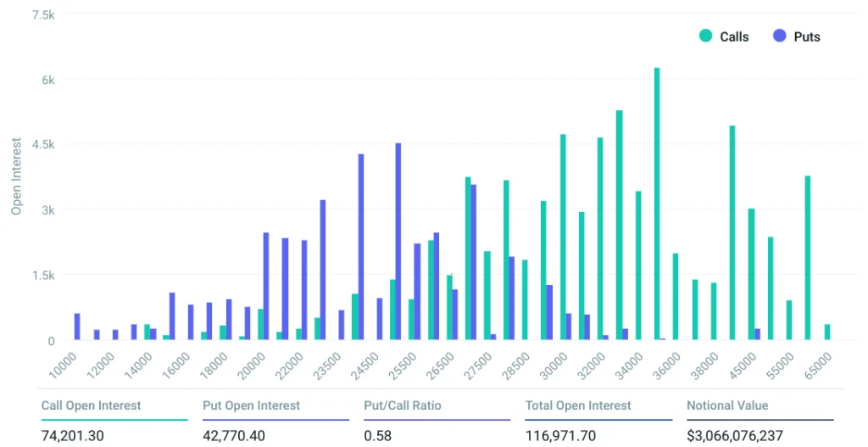Click the 0.58 put/call ratio value

(x=377, y=435)
